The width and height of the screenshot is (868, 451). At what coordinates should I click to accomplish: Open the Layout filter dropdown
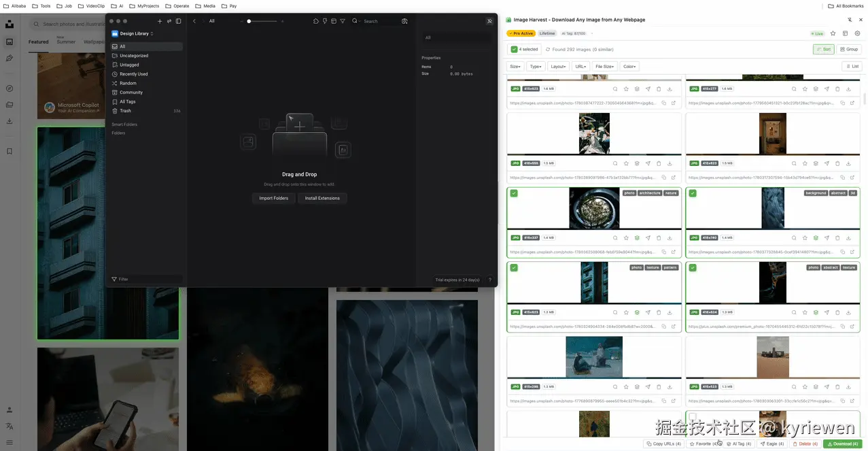click(x=559, y=66)
